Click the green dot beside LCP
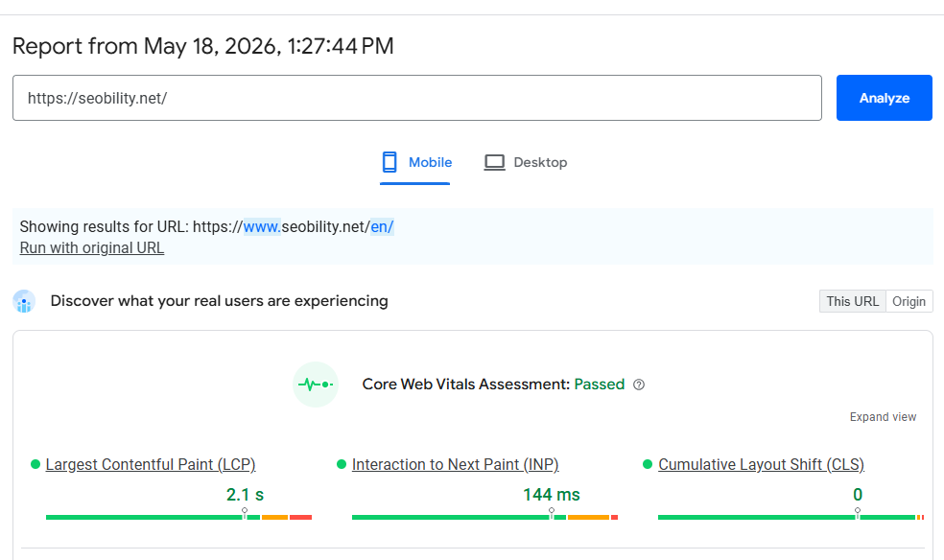 click(35, 464)
